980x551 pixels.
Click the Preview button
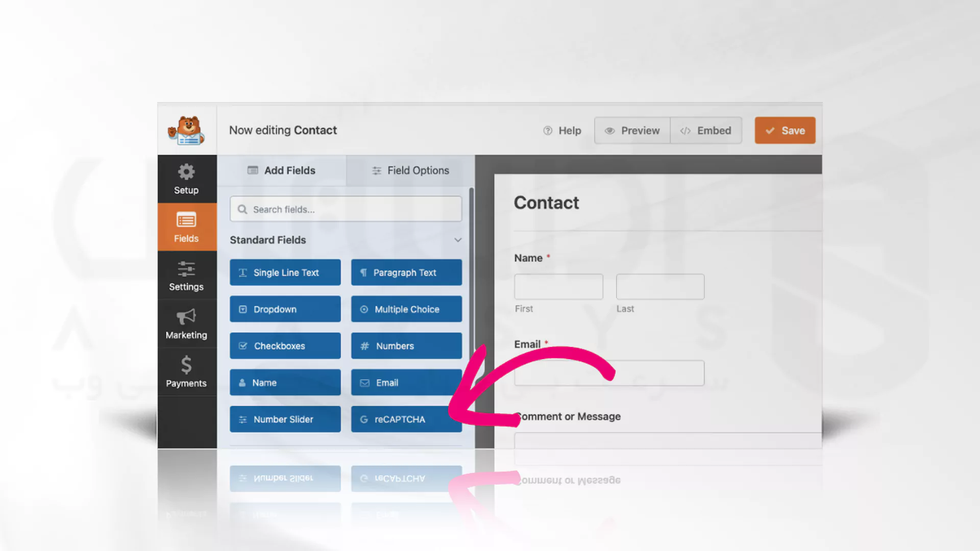pyautogui.click(x=632, y=130)
